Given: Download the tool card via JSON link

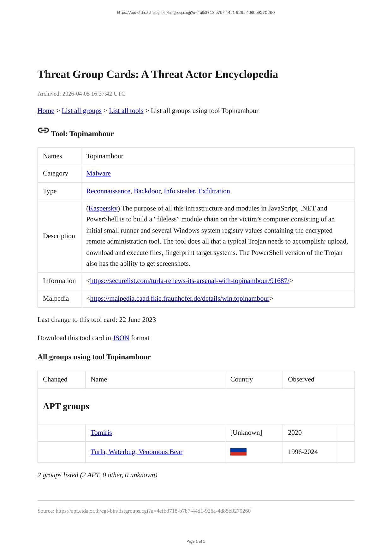Looking at the screenshot, I should 121,338.
